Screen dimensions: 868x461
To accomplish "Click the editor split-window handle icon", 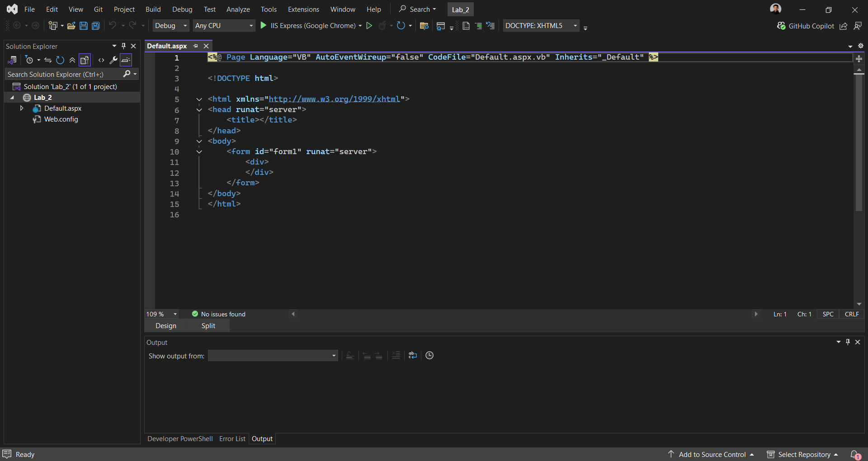I will [859, 59].
